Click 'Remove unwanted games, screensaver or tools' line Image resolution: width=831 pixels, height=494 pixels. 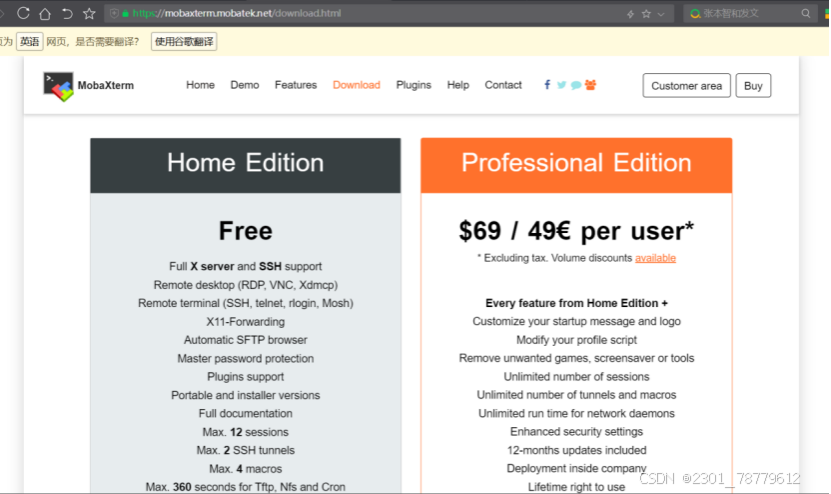(x=576, y=358)
